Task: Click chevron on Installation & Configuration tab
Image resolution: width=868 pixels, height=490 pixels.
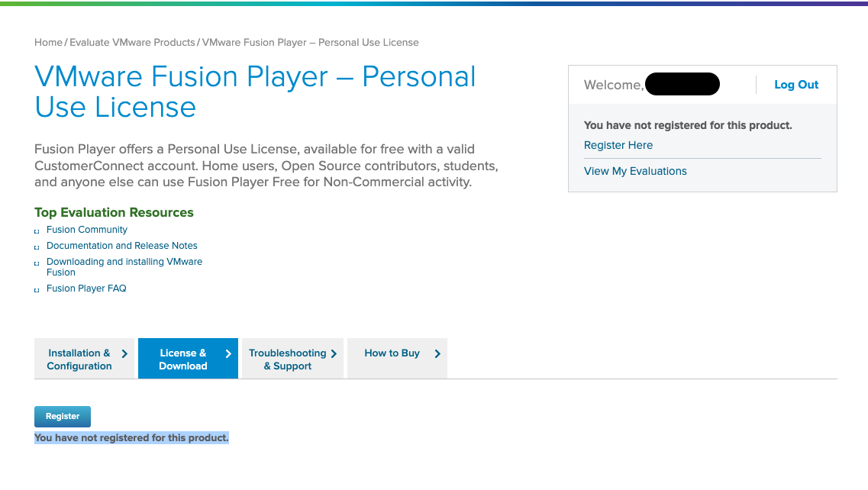Action: (x=124, y=354)
